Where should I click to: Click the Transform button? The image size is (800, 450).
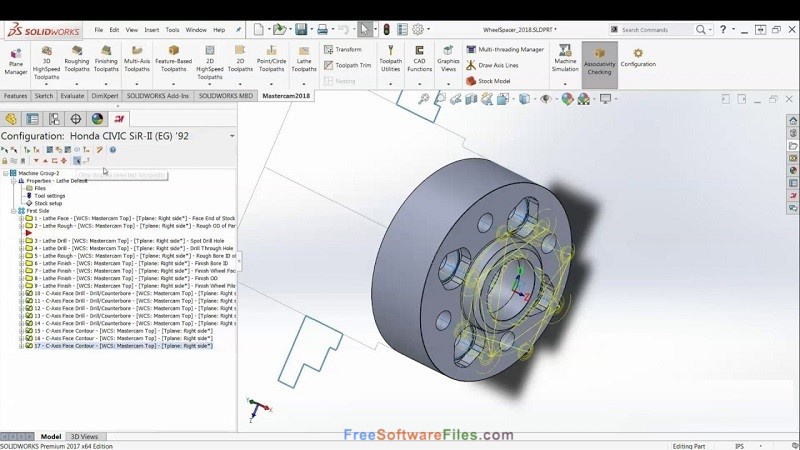pyautogui.click(x=343, y=49)
